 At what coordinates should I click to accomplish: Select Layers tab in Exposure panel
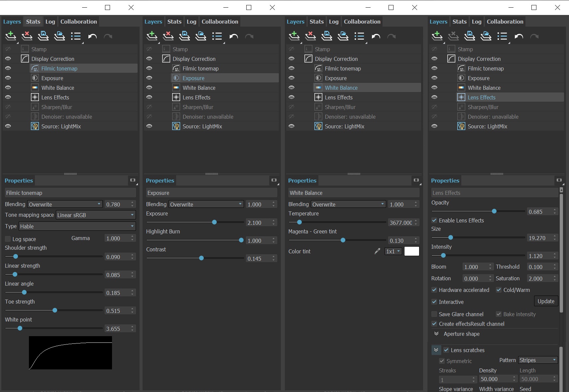[153, 22]
